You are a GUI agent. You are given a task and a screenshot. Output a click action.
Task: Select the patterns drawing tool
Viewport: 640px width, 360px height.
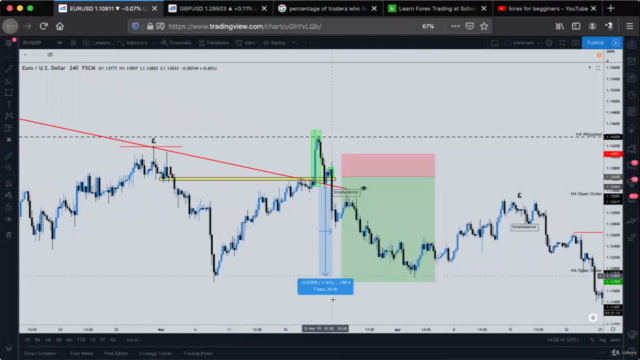point(9,116)
